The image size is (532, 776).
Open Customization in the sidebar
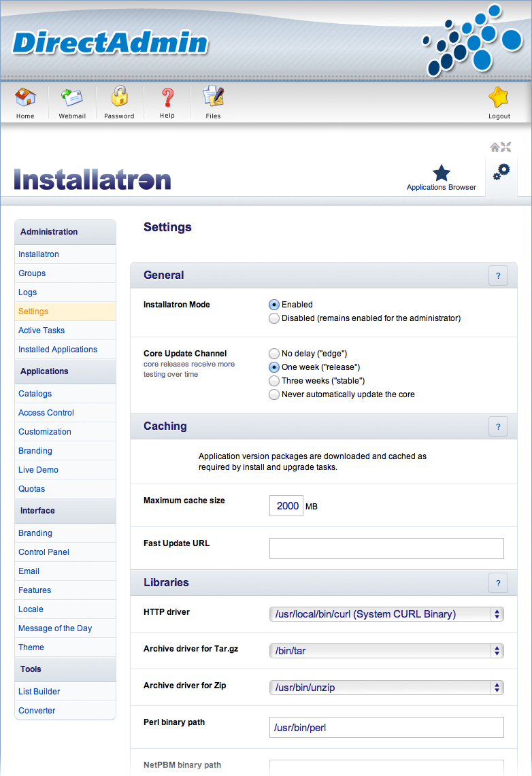65,432
